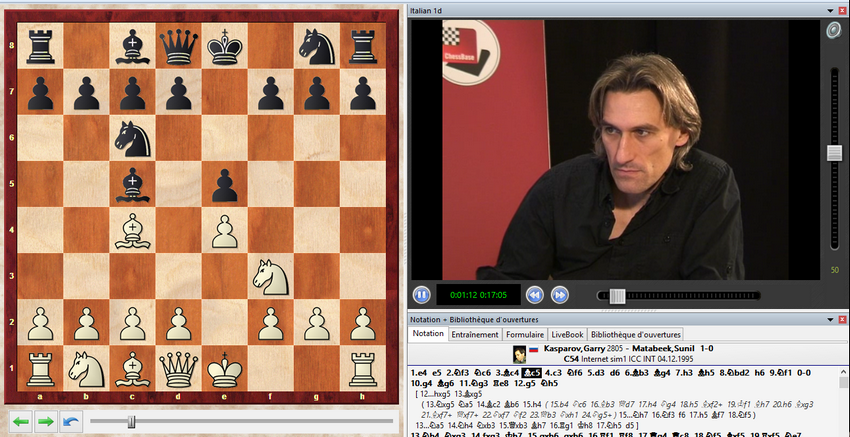Advance one move with green right arrow
Image resolution: width=850 pixels, height=437 pixels.
[45, 422]
